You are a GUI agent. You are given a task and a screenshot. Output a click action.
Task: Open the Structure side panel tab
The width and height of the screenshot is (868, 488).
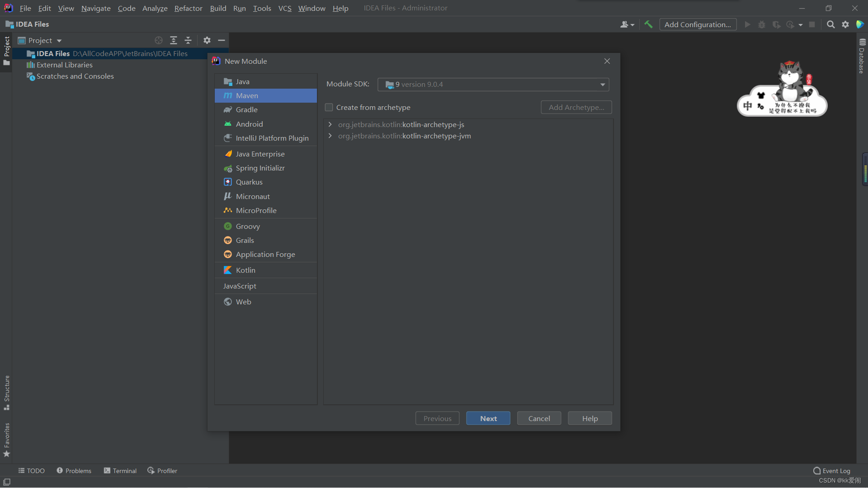click(7, 393)
